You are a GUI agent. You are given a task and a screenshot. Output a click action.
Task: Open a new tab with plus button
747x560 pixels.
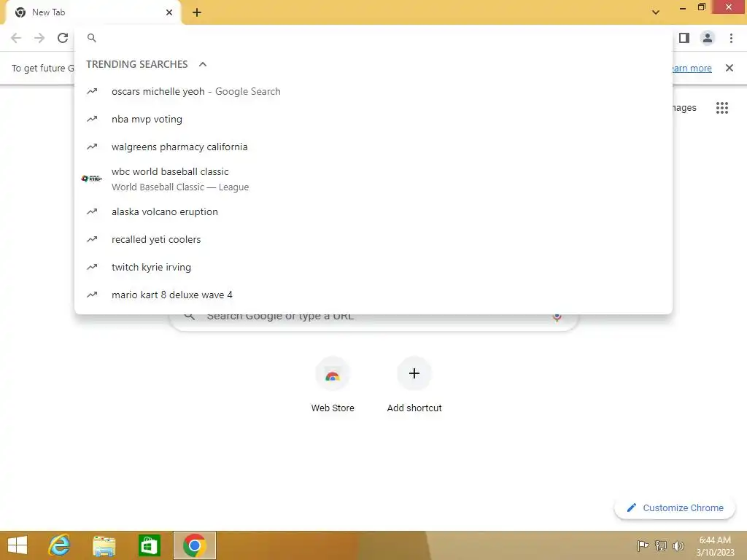(197, 13)
